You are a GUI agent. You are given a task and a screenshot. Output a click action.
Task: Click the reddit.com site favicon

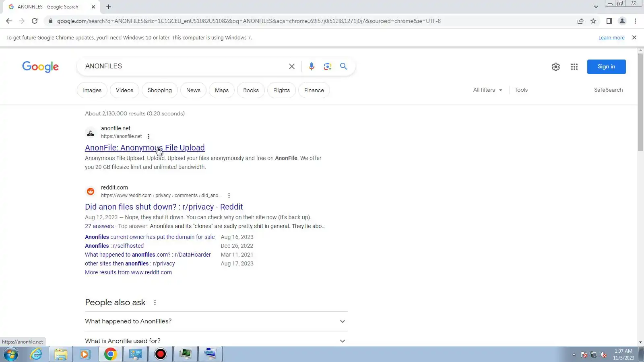point(91,191)
